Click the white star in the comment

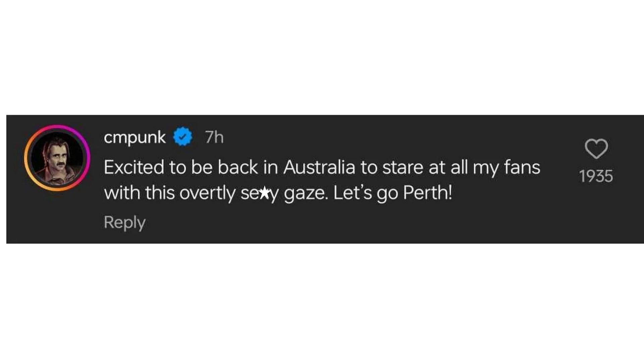pos(265,192)
